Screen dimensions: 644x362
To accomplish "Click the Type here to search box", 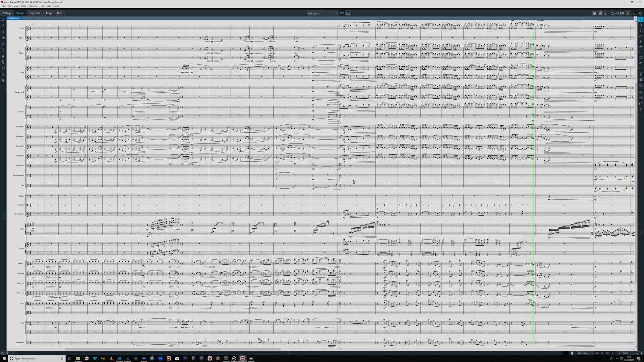I will 37,358.
